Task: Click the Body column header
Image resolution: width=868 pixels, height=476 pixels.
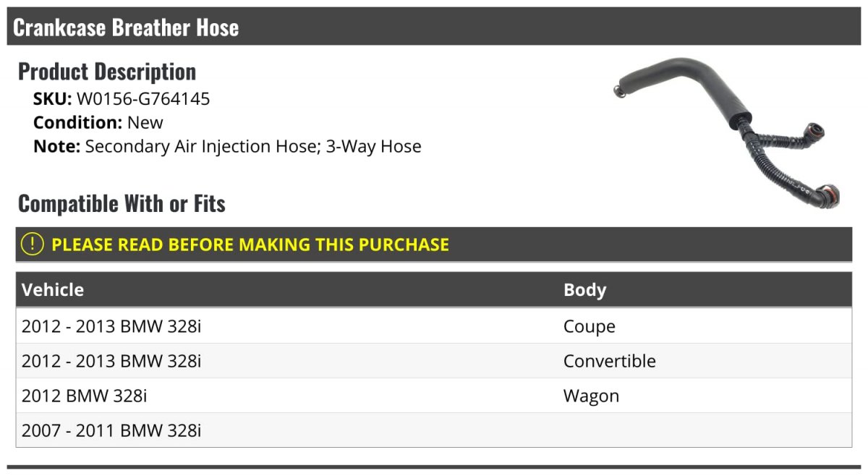Action: 585,290
